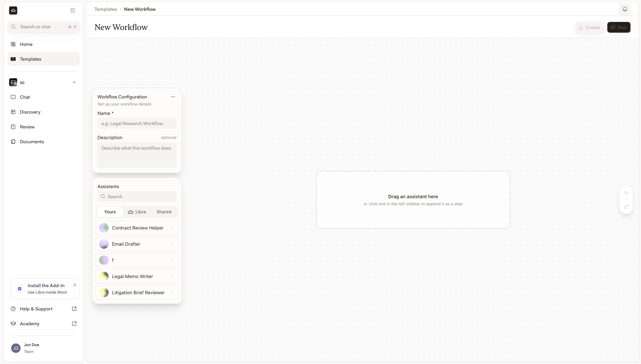Click the Description text area
The height and width of the screenshot is (364, 641).
(137, 155)
